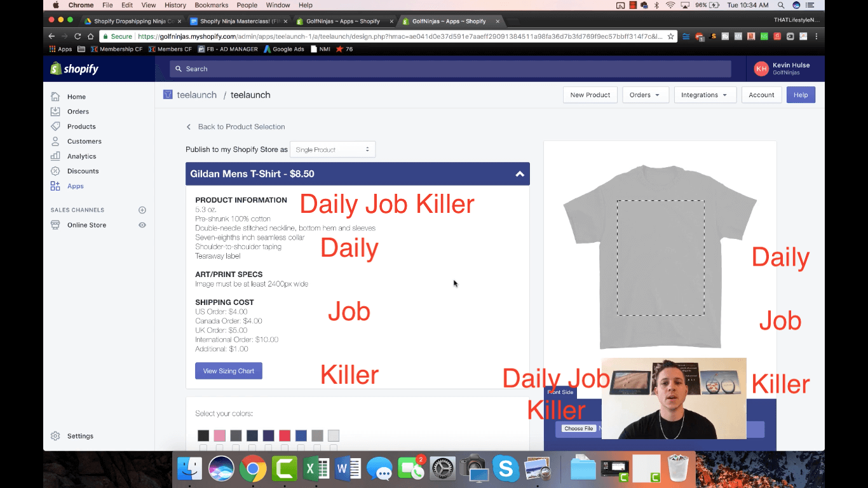This screenshot has height=488, width=868.
Task: Click the t-shirt design preview area
Action: (660, 258)
